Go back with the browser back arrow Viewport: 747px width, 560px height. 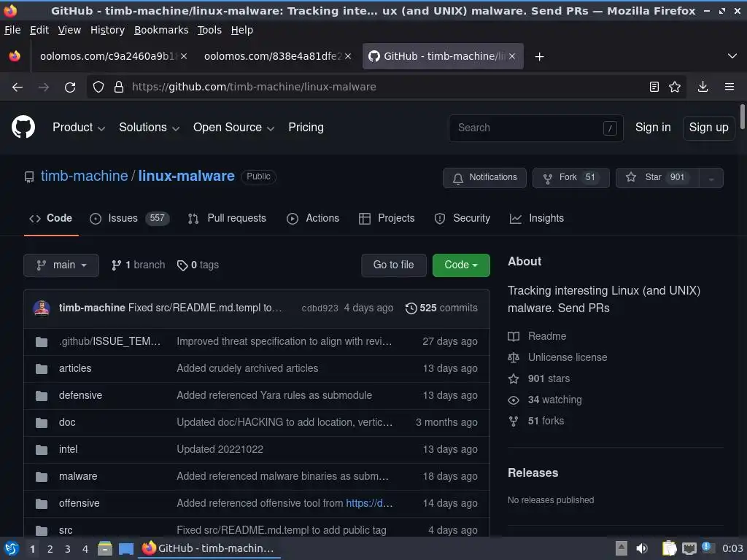point(18,87)
